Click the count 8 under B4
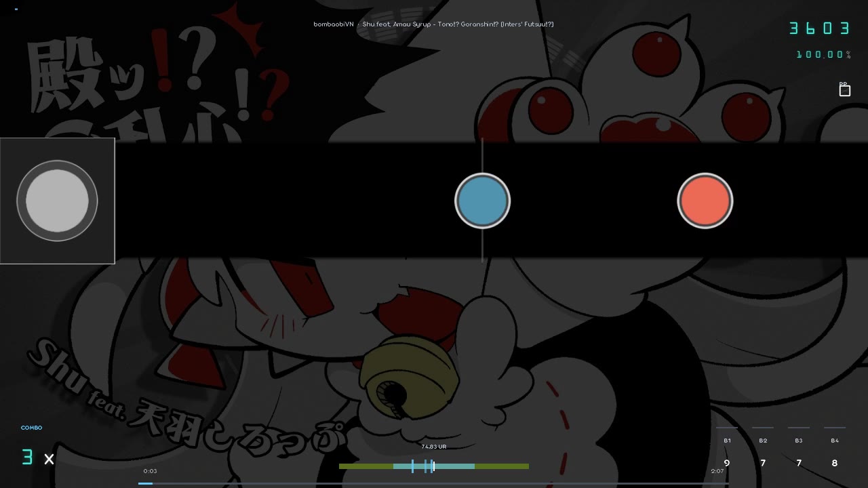 pyautogui.click(x=835, y=463)
